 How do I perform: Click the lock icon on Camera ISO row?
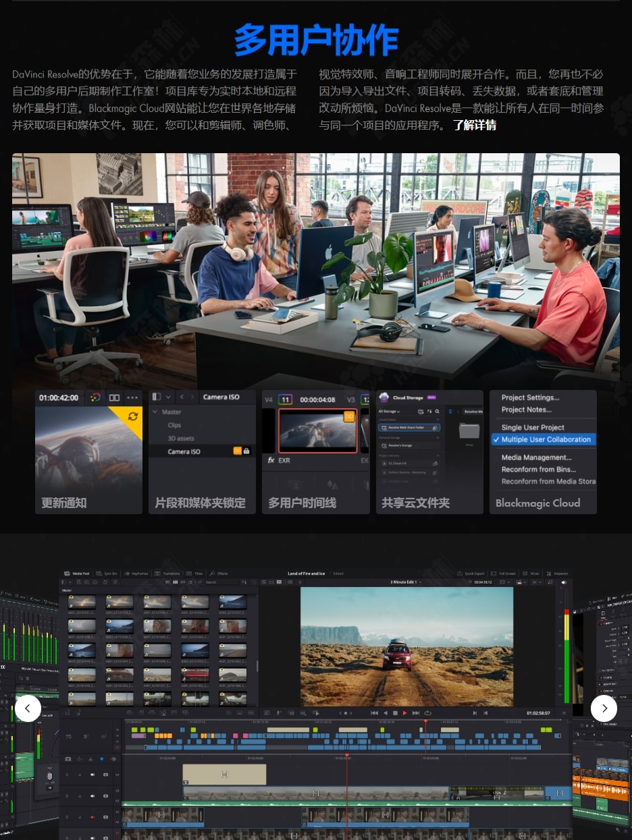click(x=246, y=451)
